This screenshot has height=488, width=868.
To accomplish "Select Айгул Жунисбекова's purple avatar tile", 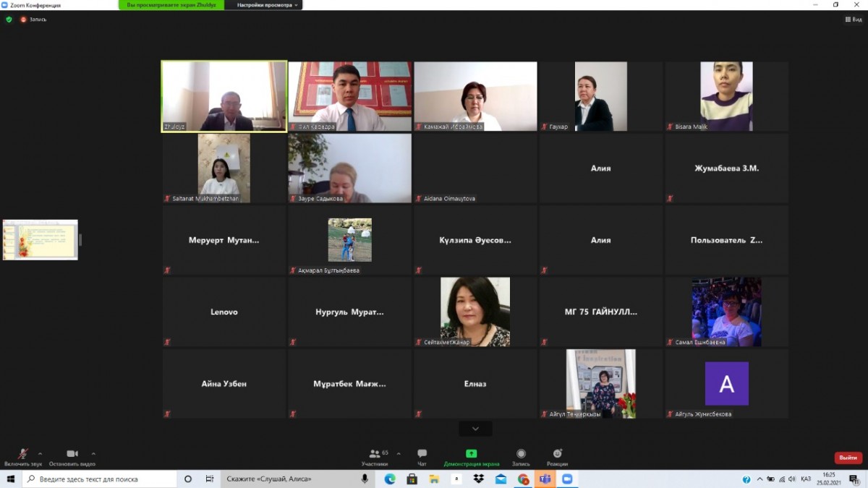I will 726,384.
